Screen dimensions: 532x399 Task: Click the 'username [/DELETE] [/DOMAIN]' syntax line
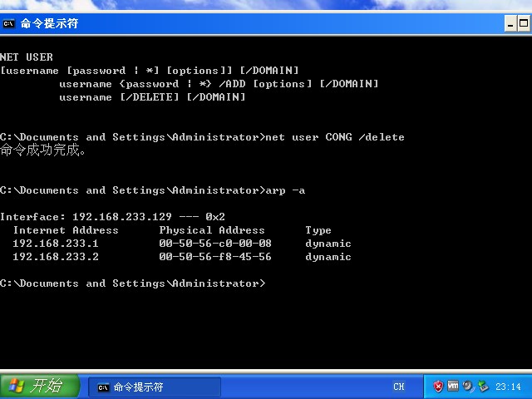152,97
